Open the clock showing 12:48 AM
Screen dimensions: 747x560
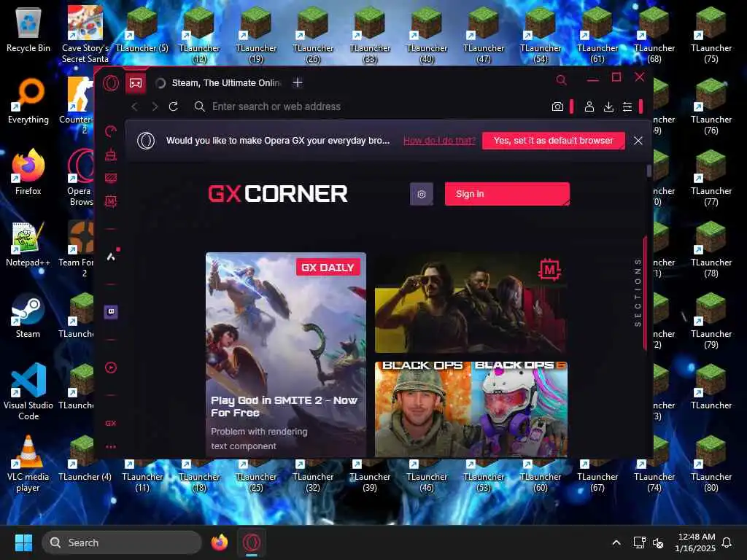tap(696, 542)
